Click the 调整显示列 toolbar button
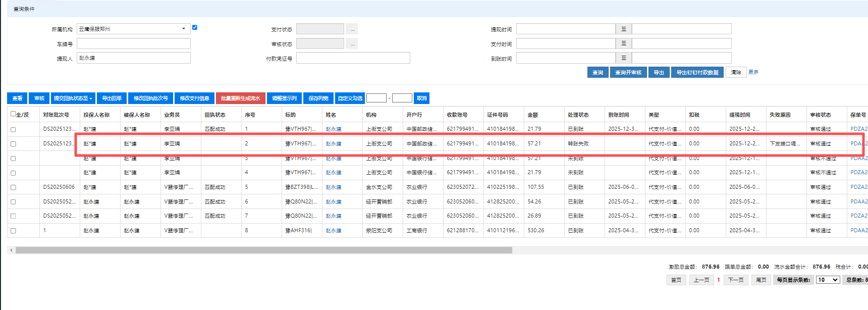868x310 pixels. point(284,98)
